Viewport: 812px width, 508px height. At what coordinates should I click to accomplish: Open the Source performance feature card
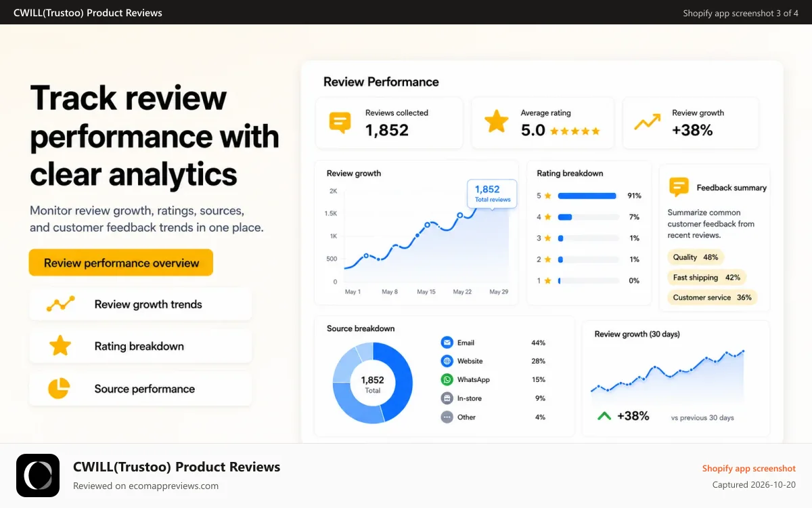(x=140, y=389)
